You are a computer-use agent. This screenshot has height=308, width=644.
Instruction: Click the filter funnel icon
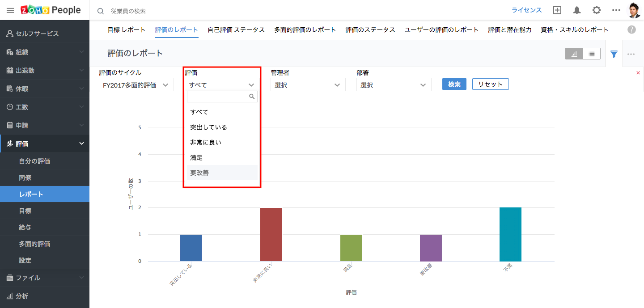(614, 54)
